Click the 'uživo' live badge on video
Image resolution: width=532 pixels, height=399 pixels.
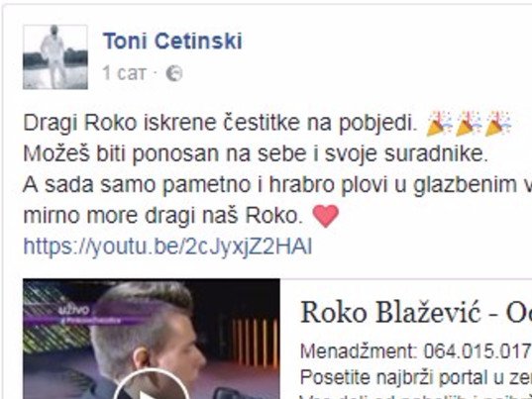tap(73, 310)
